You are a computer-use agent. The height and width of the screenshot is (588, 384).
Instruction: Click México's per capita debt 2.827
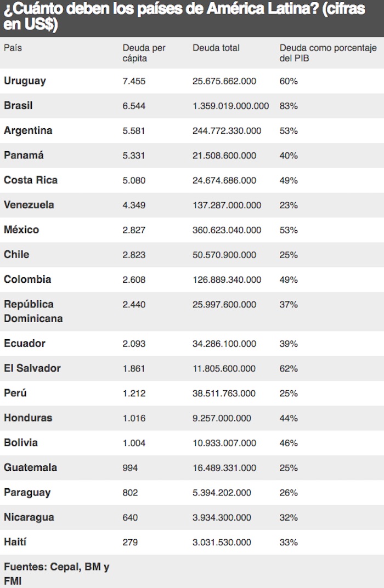point(134,230)
